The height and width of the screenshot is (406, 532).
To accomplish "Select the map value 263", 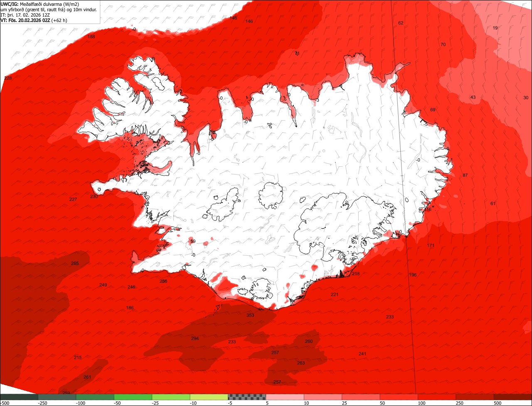I will [301, 363].
